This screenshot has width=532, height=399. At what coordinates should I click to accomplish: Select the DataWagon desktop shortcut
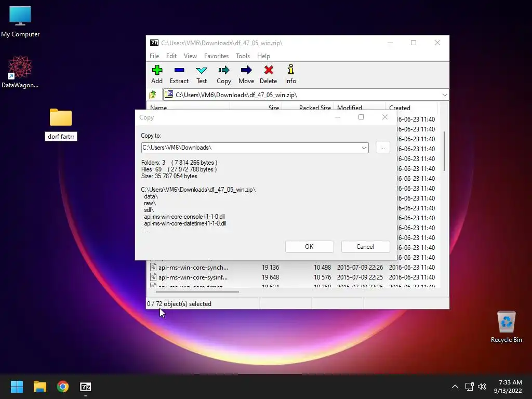tap(20, 72)
